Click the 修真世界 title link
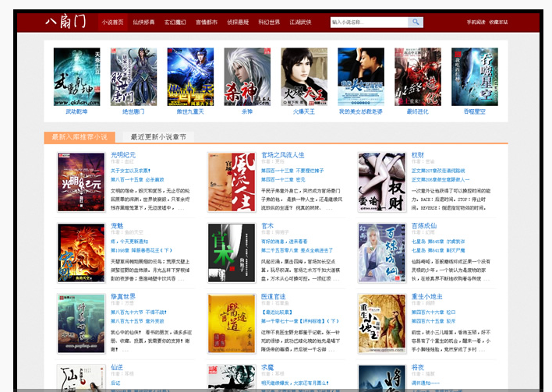The width and height of the screenshot is (552, 392). point(123,297)
